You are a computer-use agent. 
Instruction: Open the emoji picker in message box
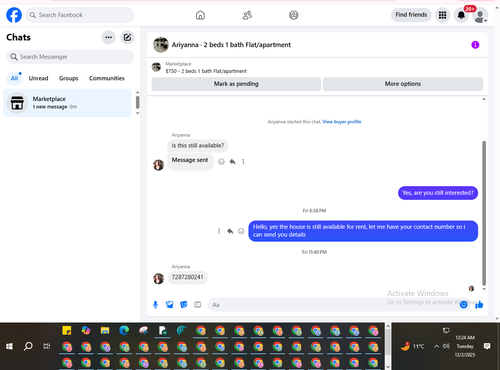point(463,305)
